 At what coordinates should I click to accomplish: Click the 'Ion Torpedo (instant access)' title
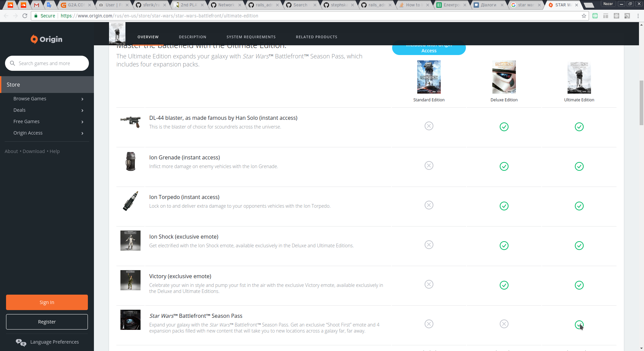pyautogui.click(x=184, y=197)
